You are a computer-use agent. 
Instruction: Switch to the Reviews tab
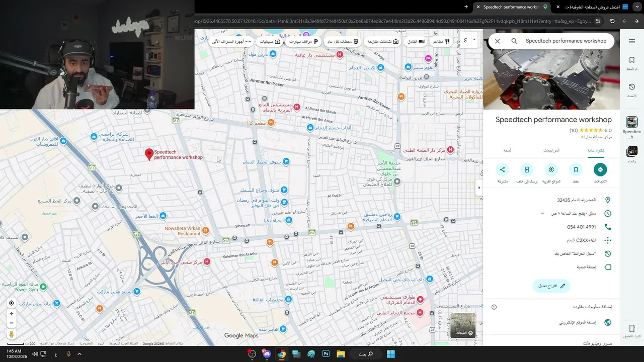point(551,150)
